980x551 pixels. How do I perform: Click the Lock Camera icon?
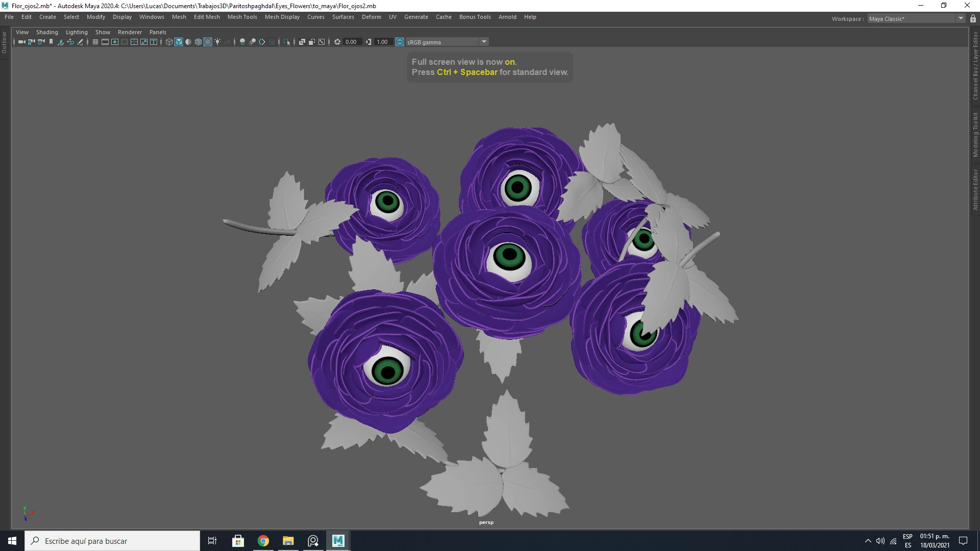tap(31, 42)
